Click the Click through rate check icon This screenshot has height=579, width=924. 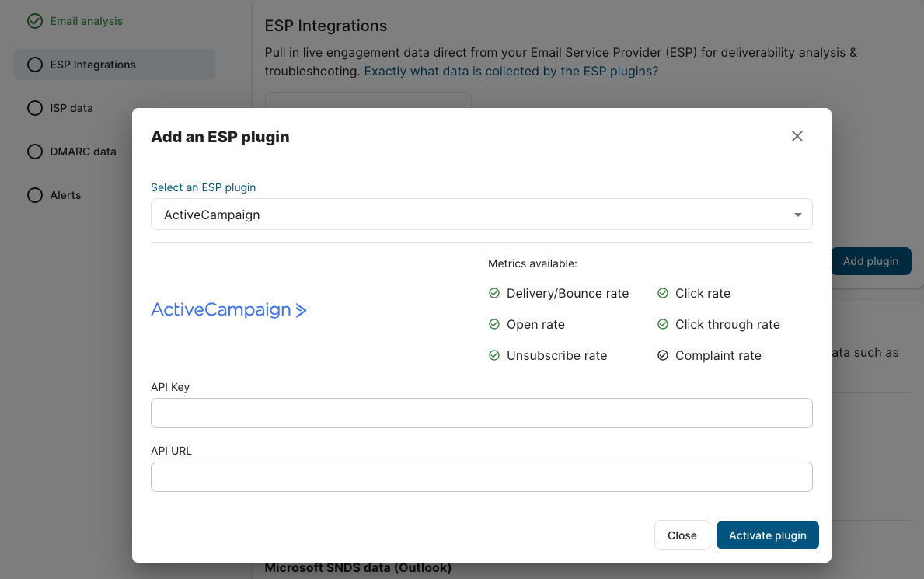click(x=662, y=324)
